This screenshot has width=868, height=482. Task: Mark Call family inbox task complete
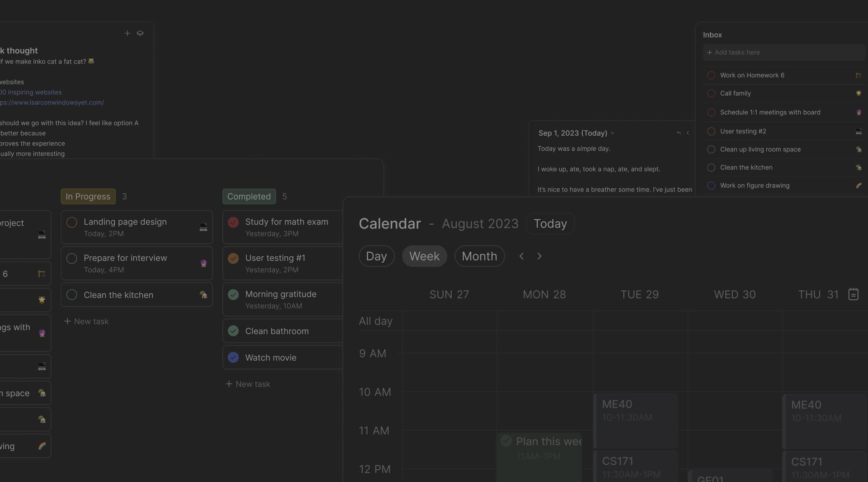coord(711,94)
